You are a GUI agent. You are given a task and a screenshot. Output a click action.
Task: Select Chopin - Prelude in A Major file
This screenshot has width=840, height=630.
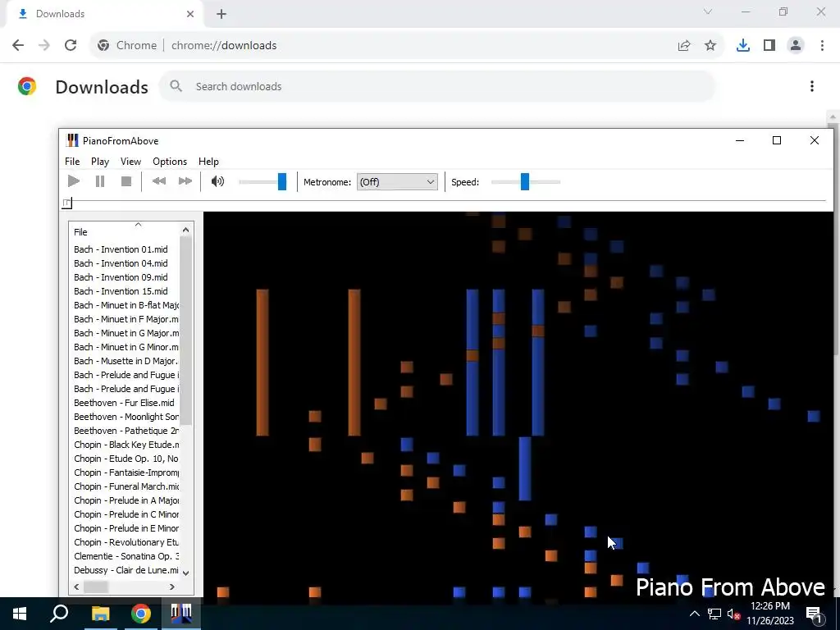[125, 500]
